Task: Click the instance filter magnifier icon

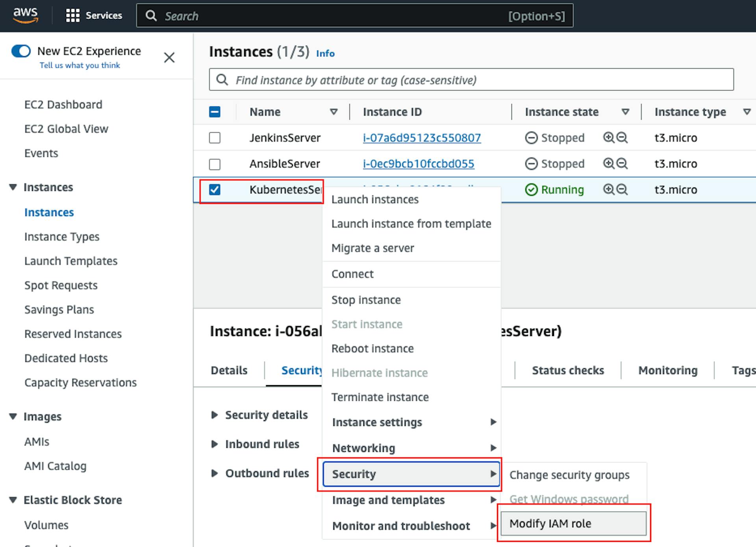Action: pyautogui.click(x=222, y=80)
